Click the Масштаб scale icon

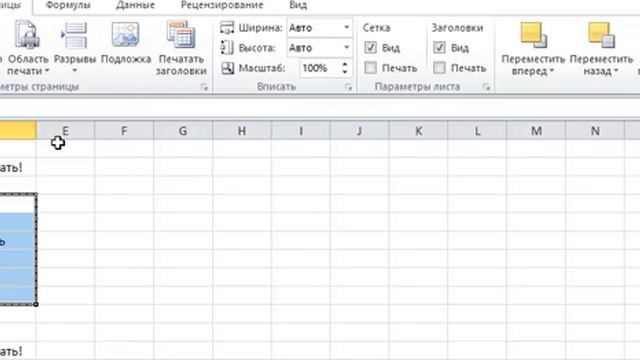[228, 68]
